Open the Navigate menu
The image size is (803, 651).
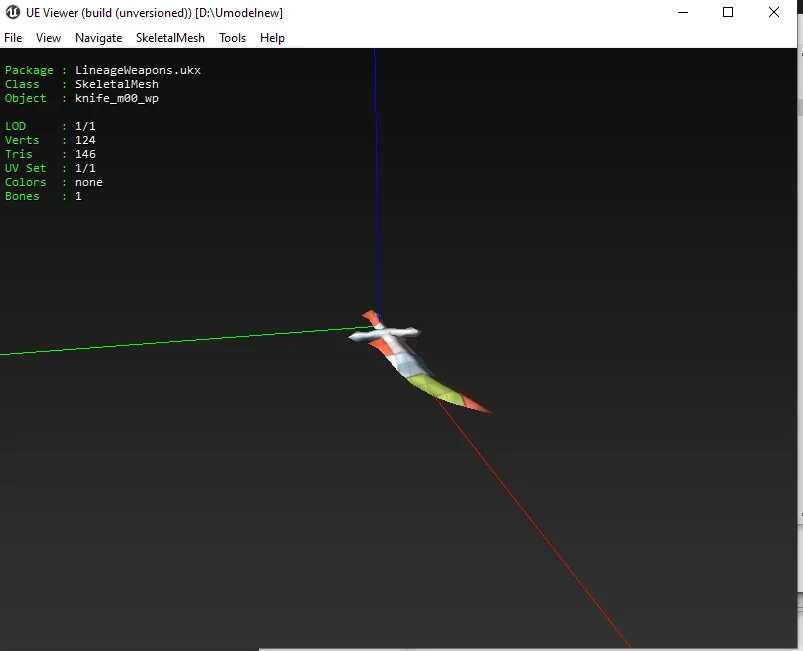click(98, 38)
